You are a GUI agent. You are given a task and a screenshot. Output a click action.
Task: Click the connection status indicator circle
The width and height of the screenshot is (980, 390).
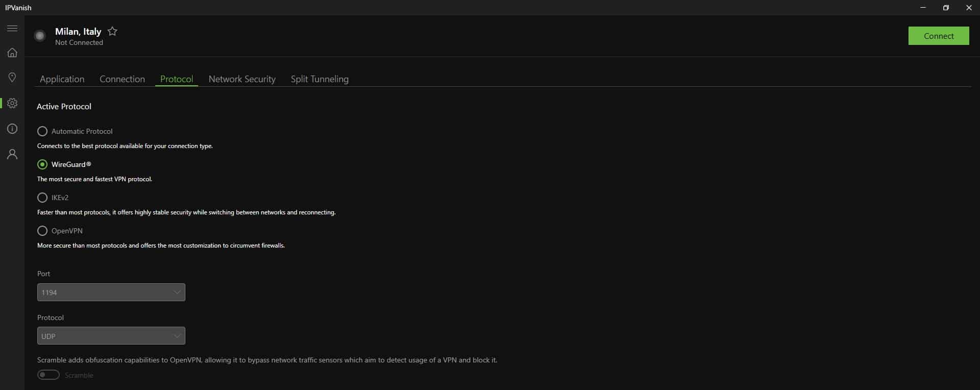pyautogui.click(x=40, y=36)
